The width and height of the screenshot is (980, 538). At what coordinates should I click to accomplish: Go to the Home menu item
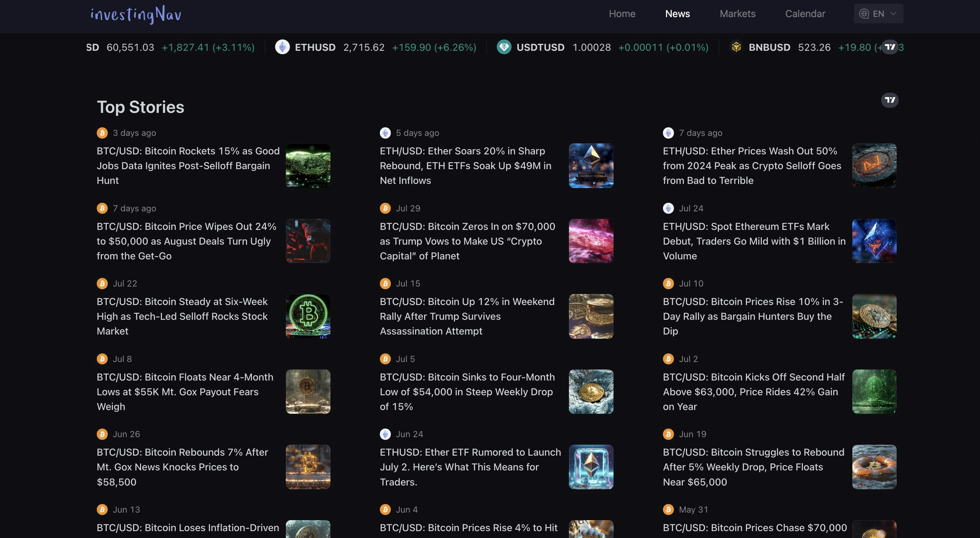[622, 14]
